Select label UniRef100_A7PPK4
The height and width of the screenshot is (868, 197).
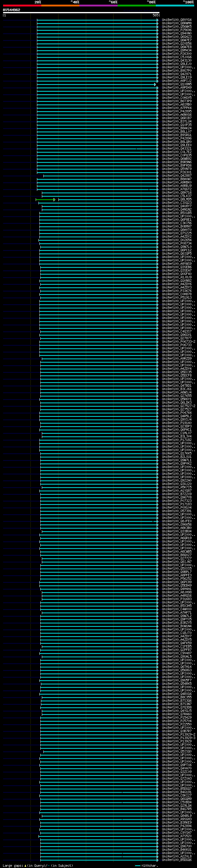point(177,108)
